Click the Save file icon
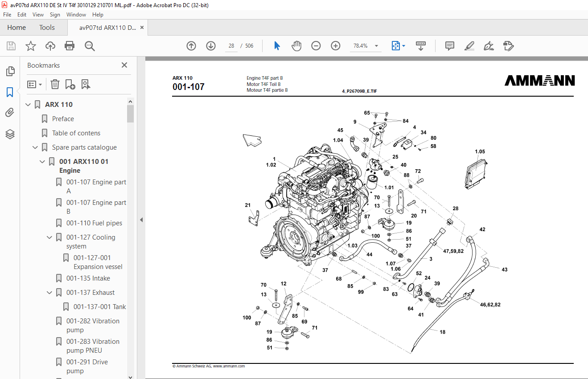 (11, 46)
